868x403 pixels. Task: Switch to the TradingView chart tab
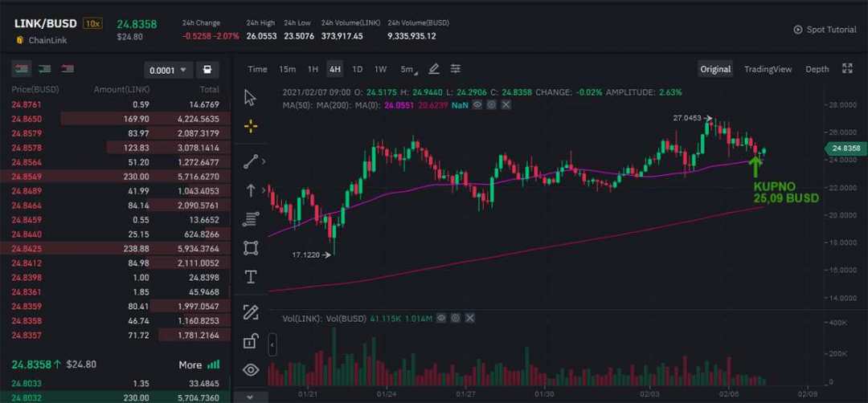click(768, 69)
